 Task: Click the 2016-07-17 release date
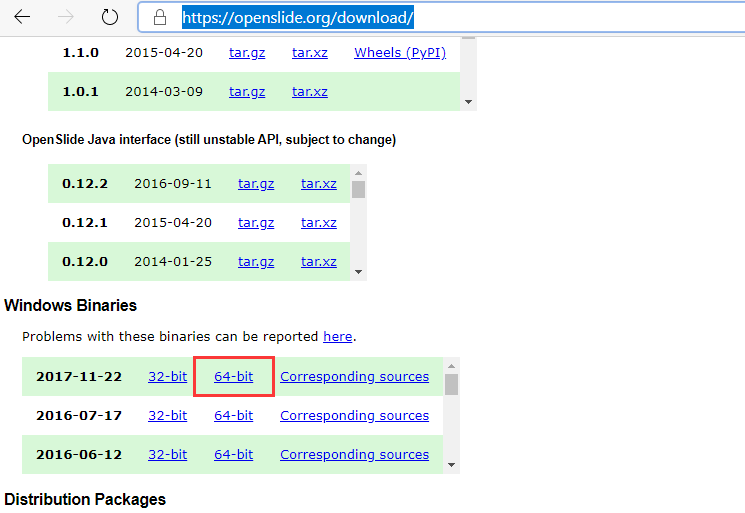tap(79, 415)
